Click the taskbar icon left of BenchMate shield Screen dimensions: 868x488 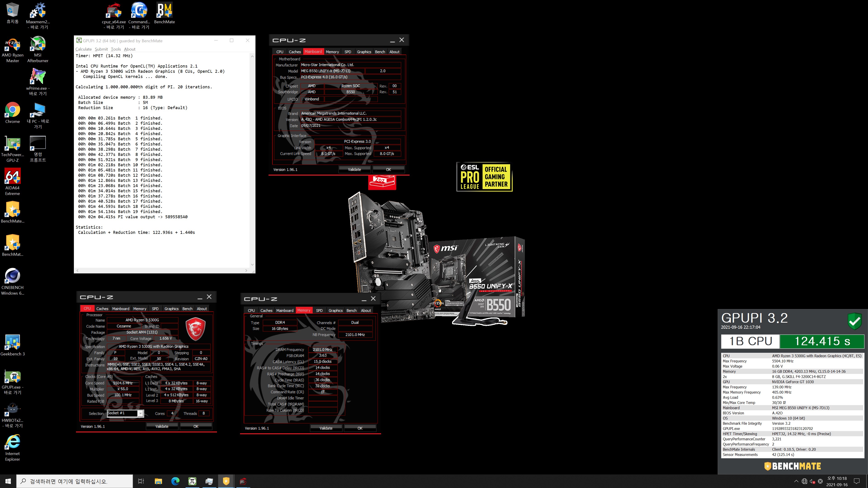(x=209, y=481)
